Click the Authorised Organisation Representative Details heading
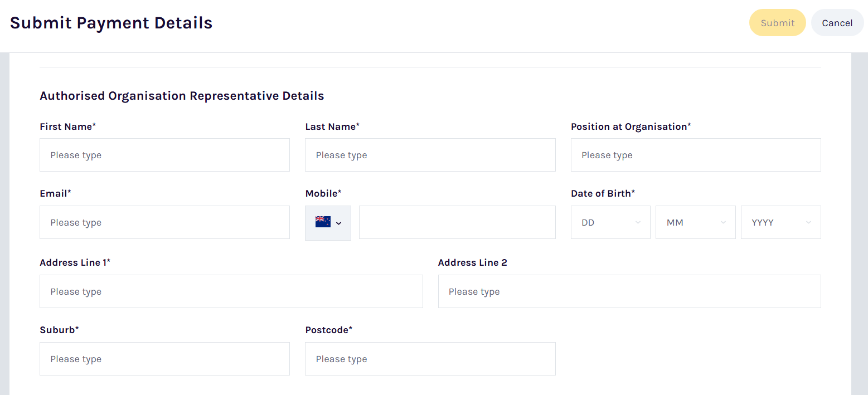 tap(182, 96)
